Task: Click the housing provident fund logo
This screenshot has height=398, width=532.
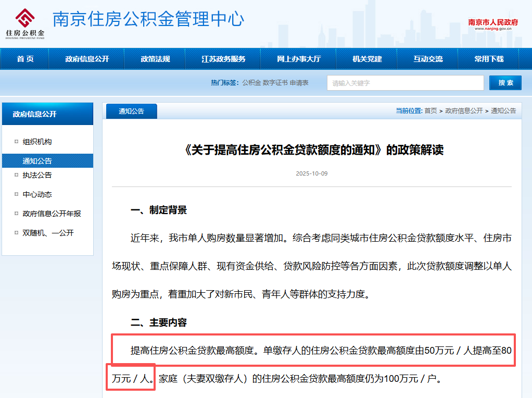Action: 25,23
